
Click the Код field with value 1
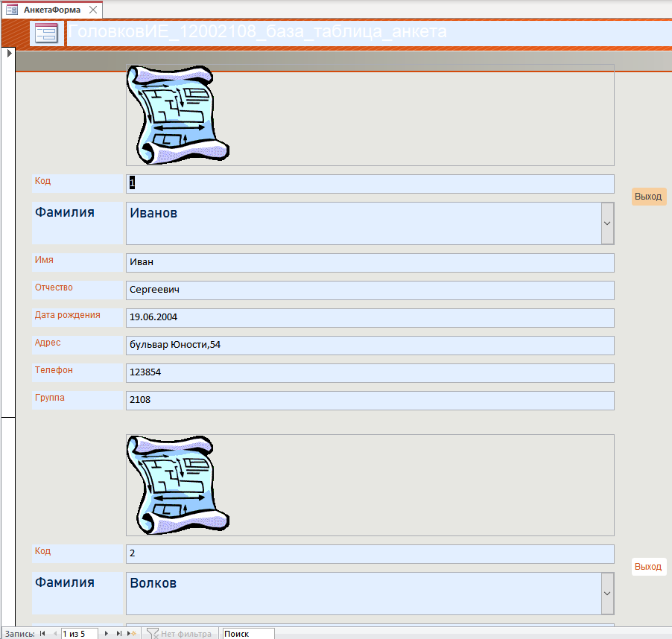tap(370, 184)
